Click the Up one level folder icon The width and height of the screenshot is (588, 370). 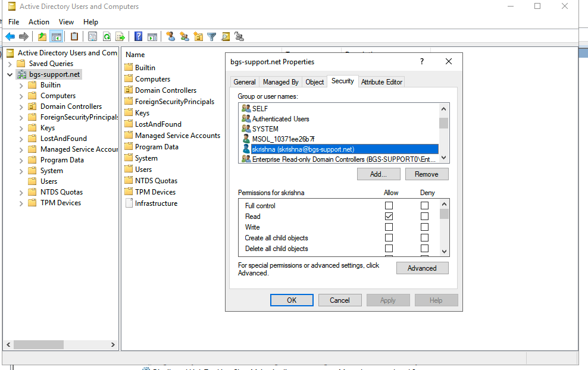pyautogui.click(x=42, y=37)
